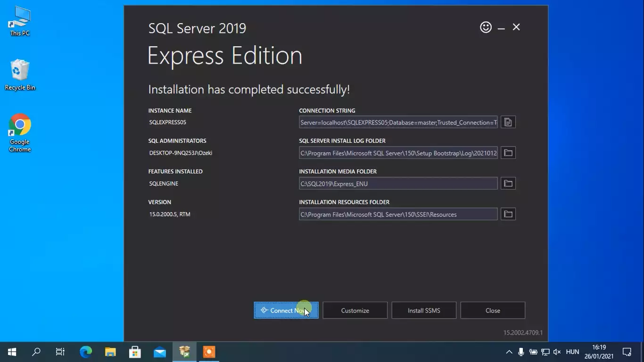
Task: Open This PC desktop icon
Action: pos(20,22)
